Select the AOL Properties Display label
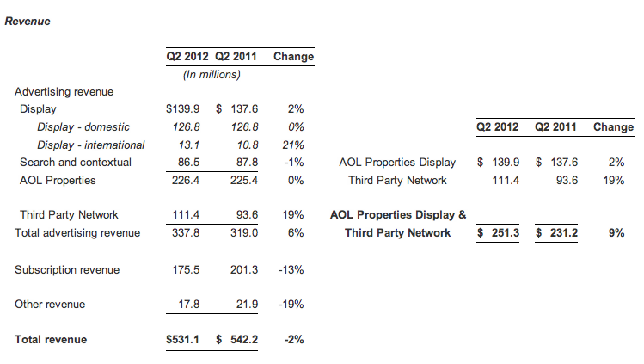The image size is (644, 364). [x=398, y=162]
